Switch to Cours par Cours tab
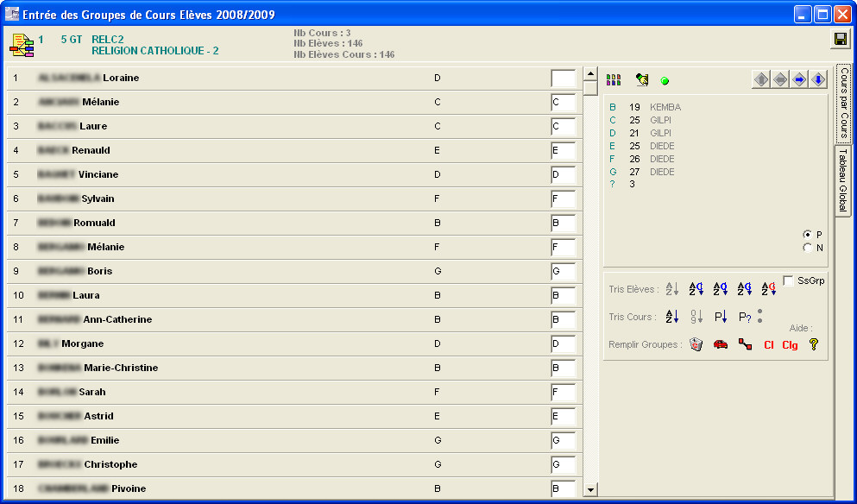Image resolution: width=857 pixels, height=504 pixels. pos(843,103)
